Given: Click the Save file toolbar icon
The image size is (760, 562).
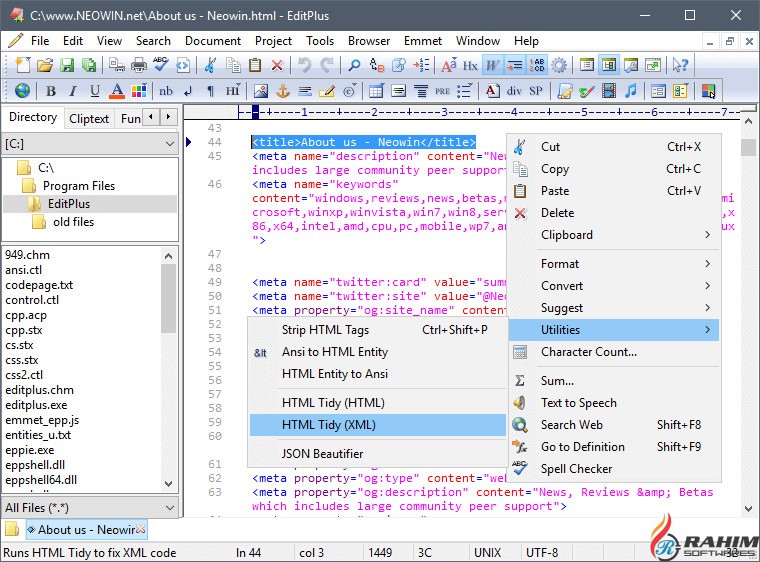Looking at the screenshot, I should click(67, 65).
